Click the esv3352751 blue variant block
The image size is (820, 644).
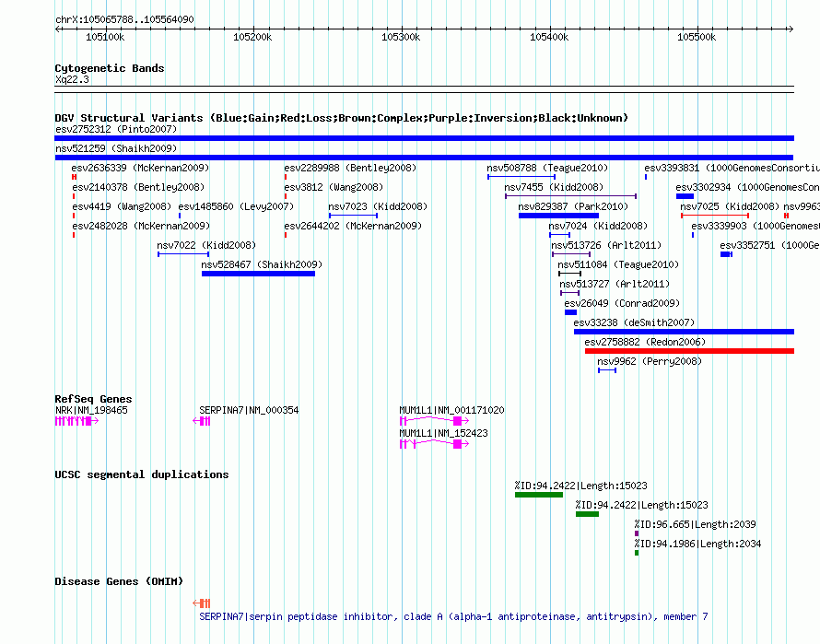point(726,254)
